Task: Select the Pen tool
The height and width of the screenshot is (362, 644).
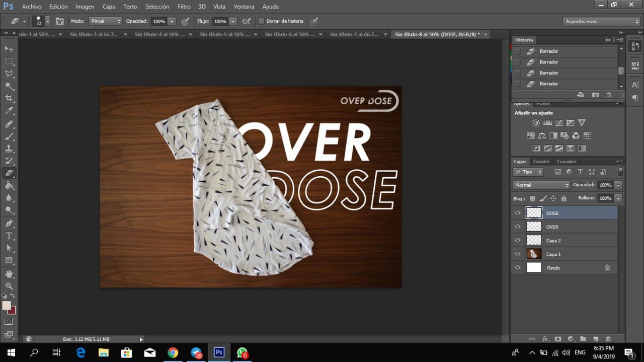Action: click(x=9, y=223)
